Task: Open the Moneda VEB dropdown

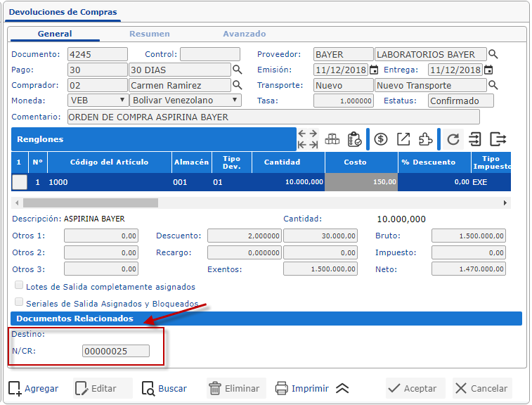Action: click(x=97, y=101)
